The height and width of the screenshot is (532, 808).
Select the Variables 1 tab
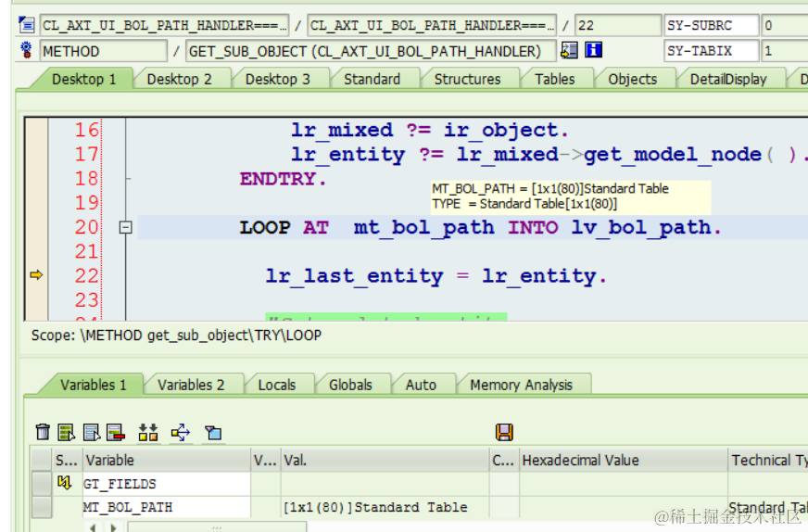click(x=94, y=385)
